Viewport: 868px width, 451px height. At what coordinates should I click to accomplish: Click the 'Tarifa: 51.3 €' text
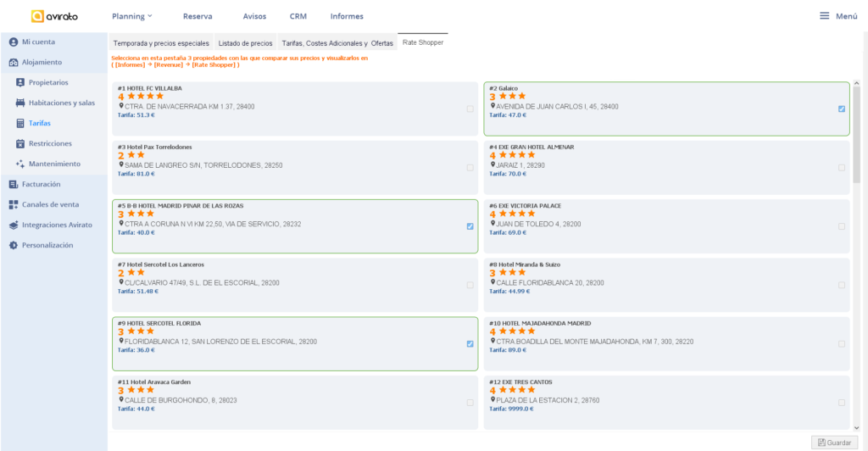[x=136, y=115]
